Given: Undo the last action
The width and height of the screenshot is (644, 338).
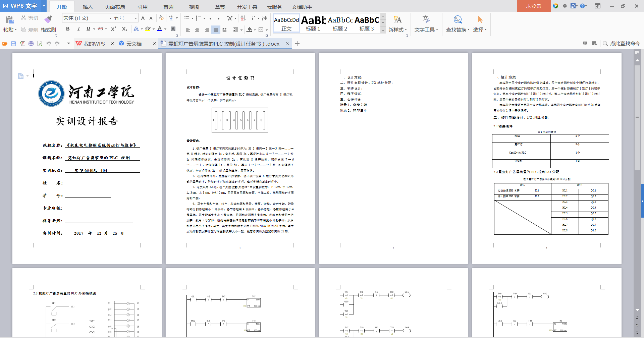Looking at the screenshot, I should pyautogui.click(x=49, y=44).
